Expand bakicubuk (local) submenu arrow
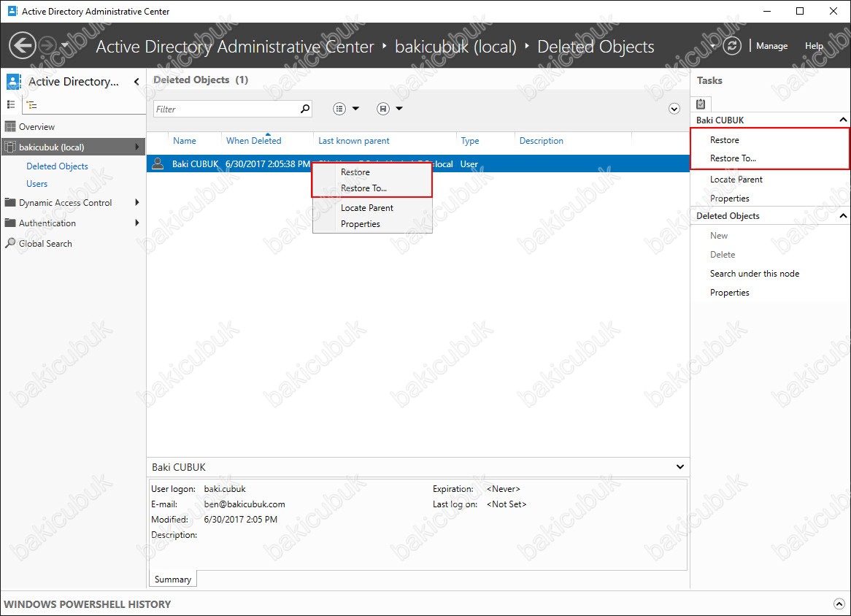The image size is (851, 616). point(136,147)
